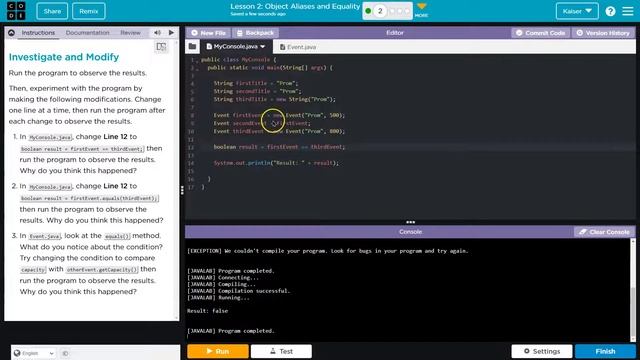The height and width of the screenshot is (360, 640).
Task: Click the 'Investigate and Modify' heading
Action: click(x=64, y=57)
